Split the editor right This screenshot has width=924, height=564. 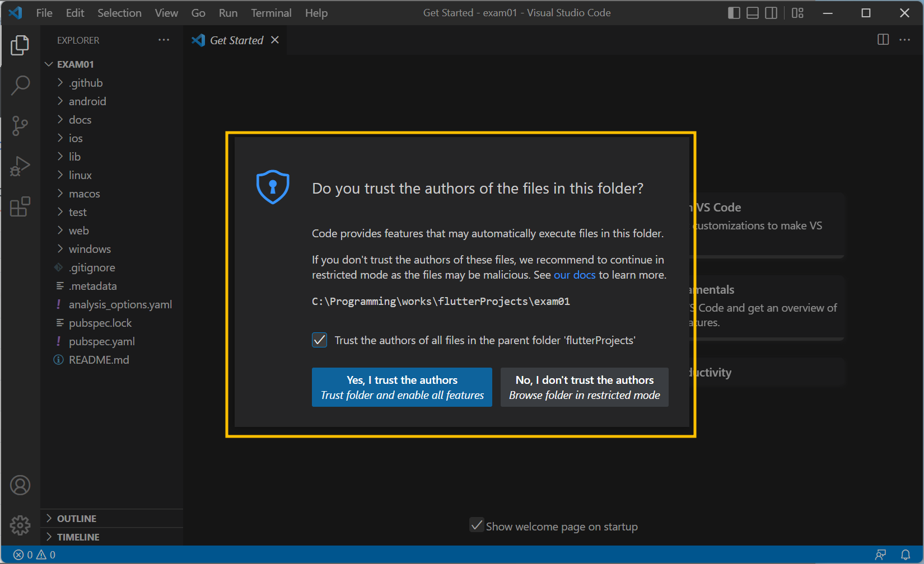883,40
